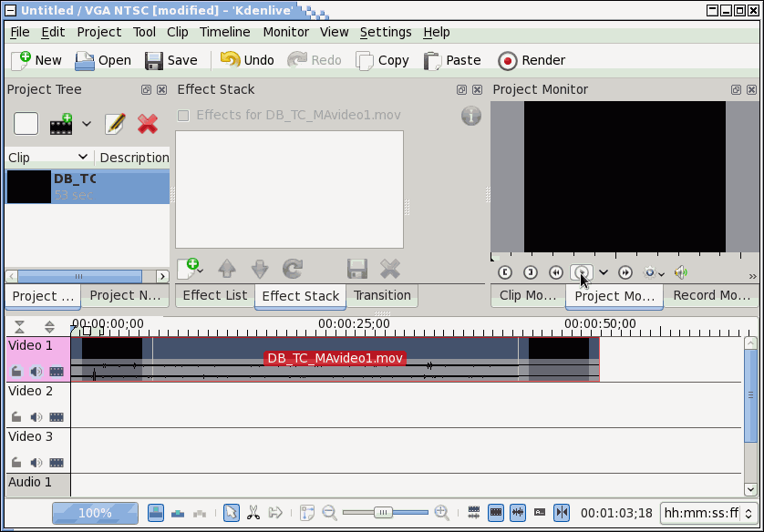The image size is (764, 532).
Task: Open the hh:mm:ss:ff timecode format combo
Action: coord(708,513)
